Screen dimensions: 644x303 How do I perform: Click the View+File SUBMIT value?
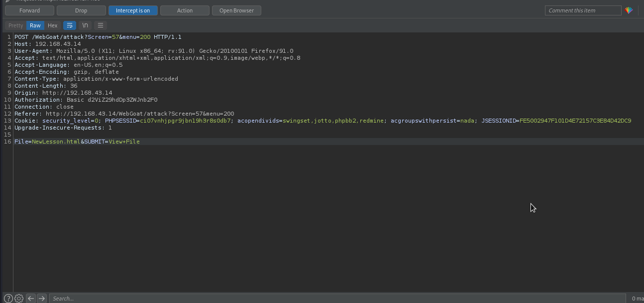point(124,142)
